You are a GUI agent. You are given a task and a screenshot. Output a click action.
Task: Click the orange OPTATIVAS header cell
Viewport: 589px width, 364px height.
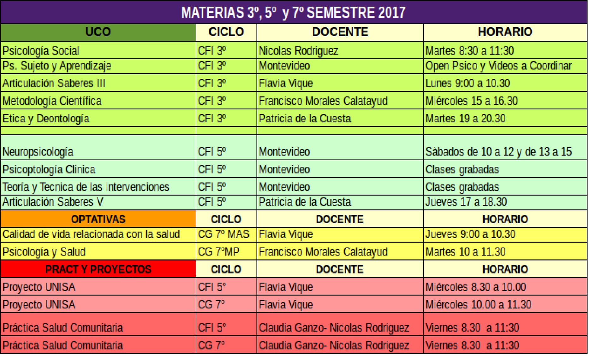point(98,219)
